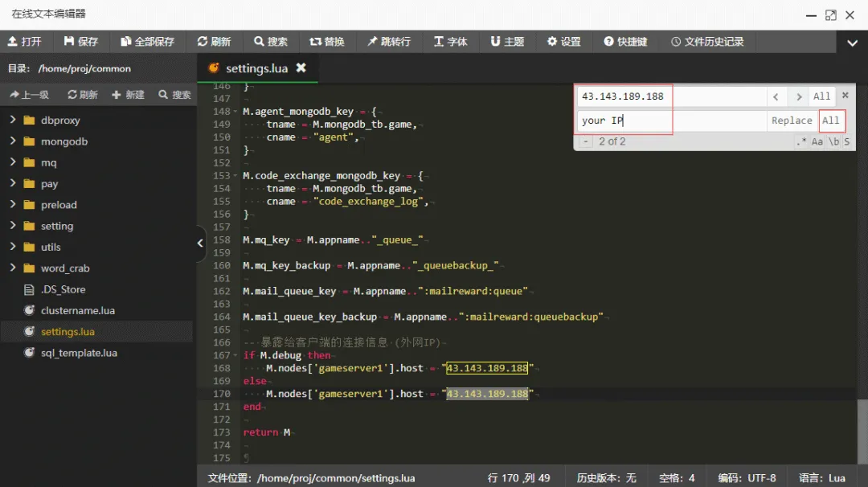Expand the dbproxy folder
Image resolution: width=868 pixels, height=487 pixels.
13,121
